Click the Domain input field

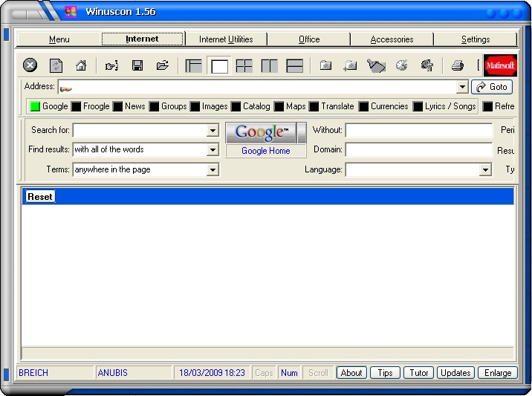coord(419,149)
